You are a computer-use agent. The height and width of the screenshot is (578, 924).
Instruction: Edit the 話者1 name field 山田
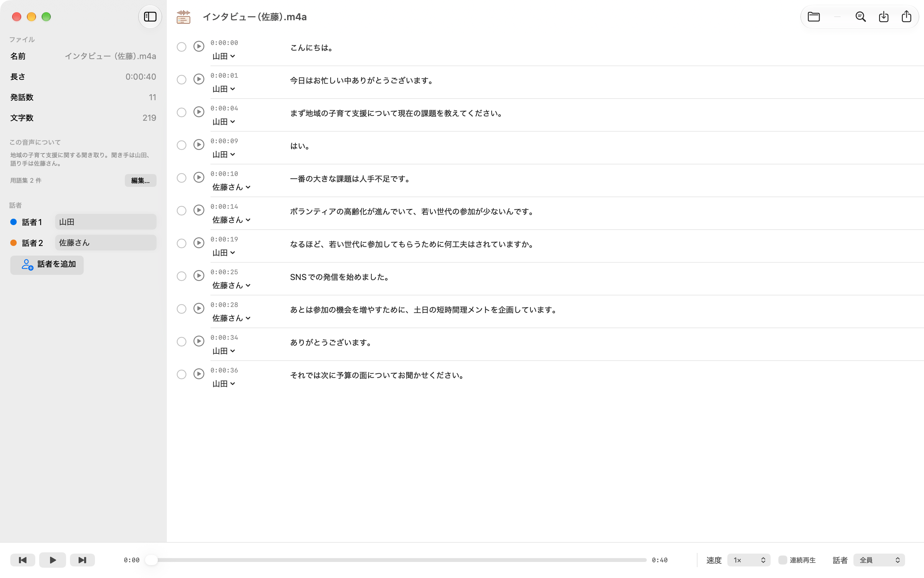106,222
